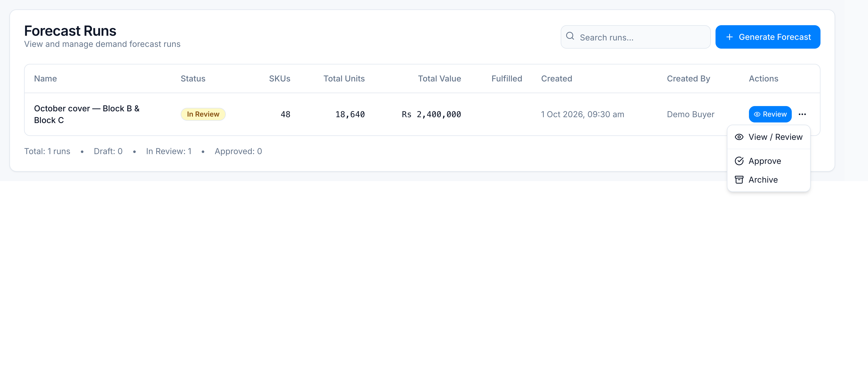This screenshot has width=868, height=375.
Task: Click the eye icon on Review button
Action: [757, 114]
